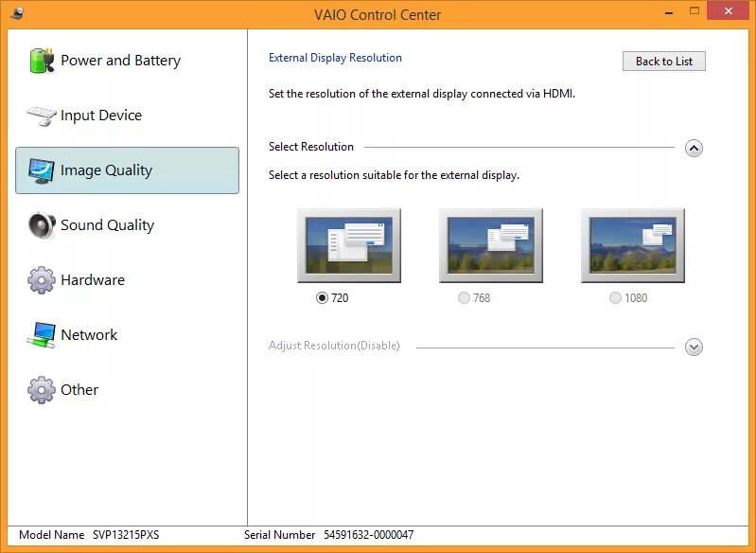Click the Back to List button
756x553 pixels.
(664, 62)
